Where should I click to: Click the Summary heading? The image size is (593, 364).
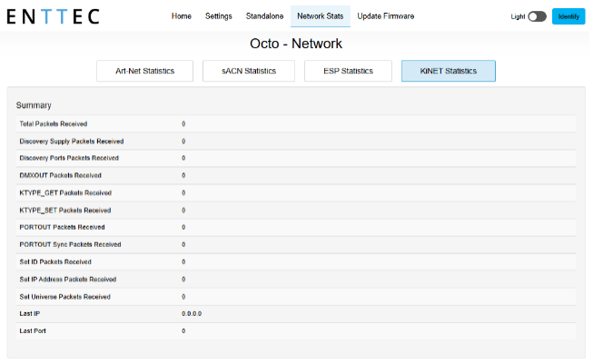click(x=34, y=105)
